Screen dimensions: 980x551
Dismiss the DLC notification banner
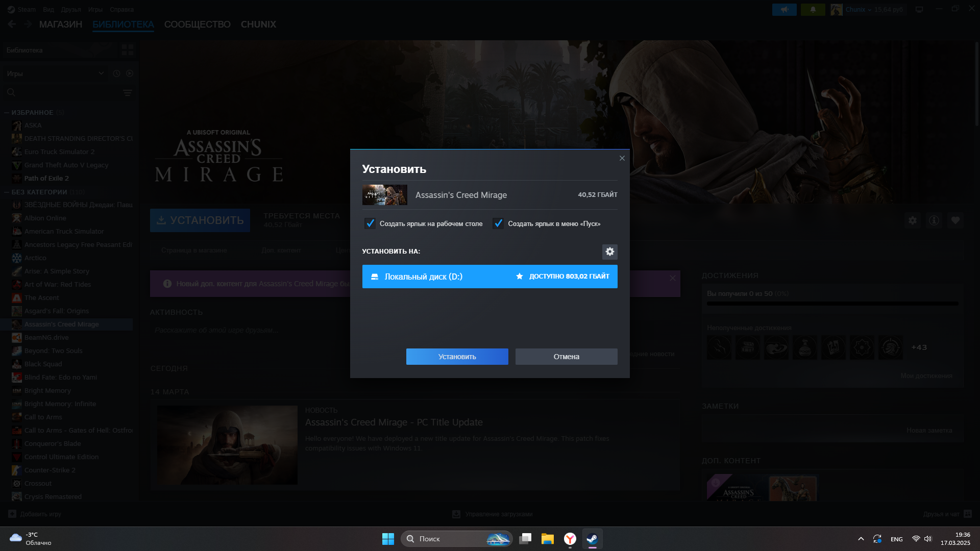click(x=672, y=278)
